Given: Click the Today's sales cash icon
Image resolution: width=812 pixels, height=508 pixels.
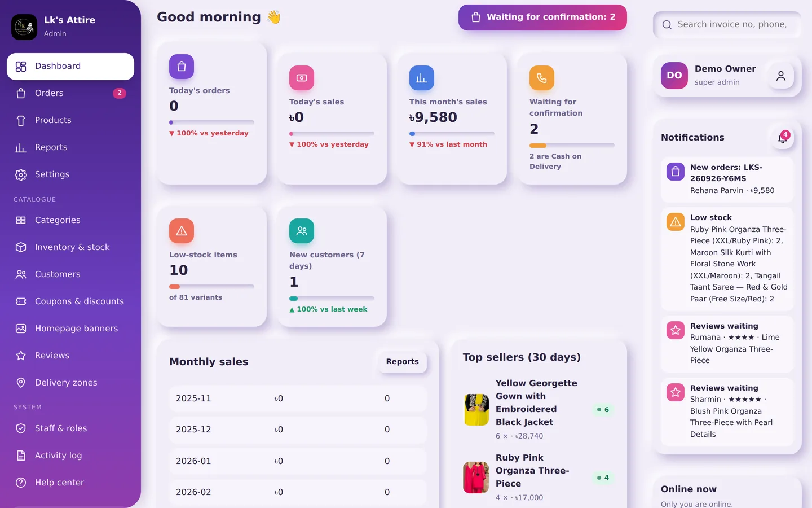Looking at the screenshot, I should click(302, 78).
